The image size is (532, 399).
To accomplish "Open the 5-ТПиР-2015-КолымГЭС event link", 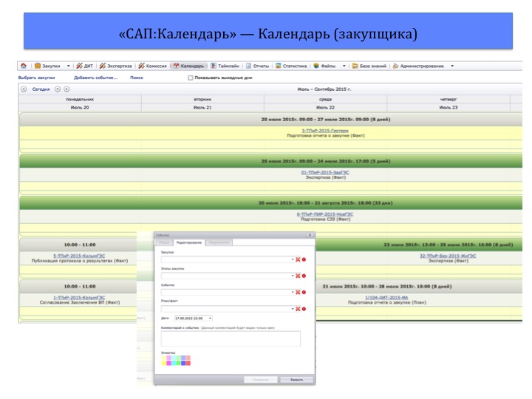I will (79, 256).
